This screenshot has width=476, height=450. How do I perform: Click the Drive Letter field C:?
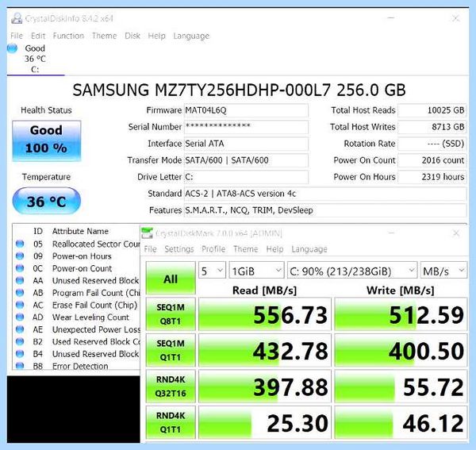click(246, 177)
